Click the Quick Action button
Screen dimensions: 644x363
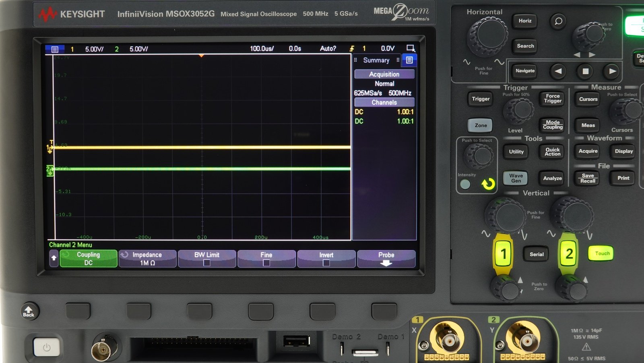tap(553, 152)
